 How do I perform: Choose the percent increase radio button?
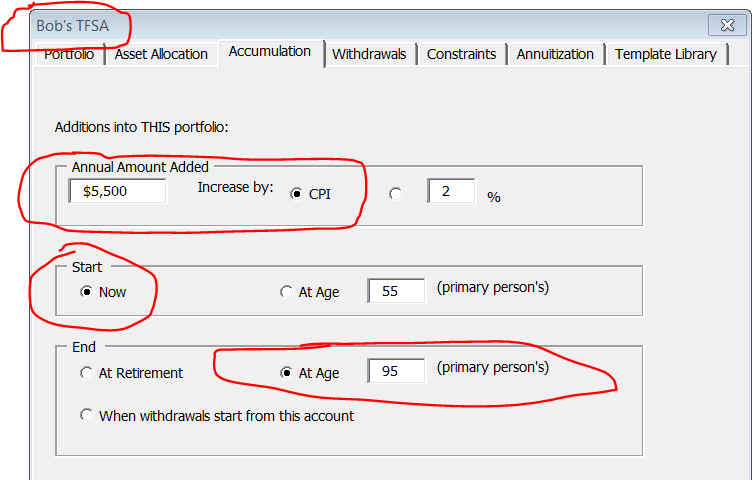point(396,194)
